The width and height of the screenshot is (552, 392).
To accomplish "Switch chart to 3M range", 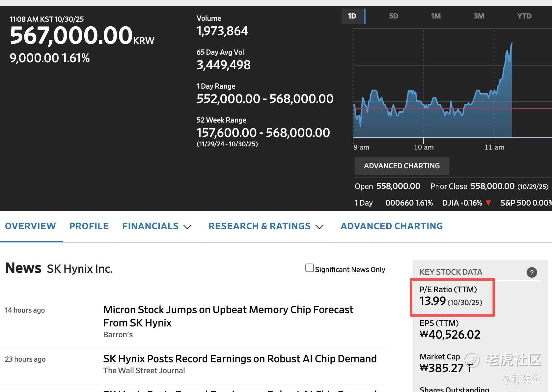I will pyautogui.click(x=479, y=16).
